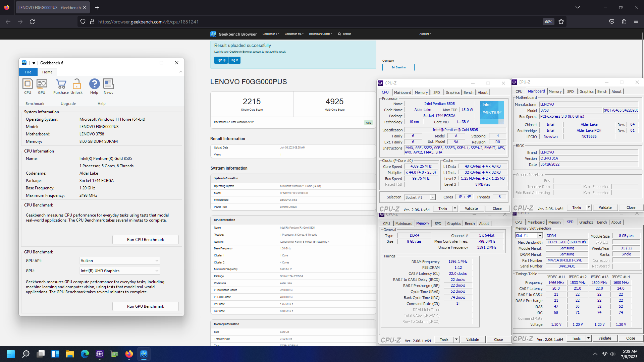Click Log in button
This screenshot has width=644, height=362.
[234, 60]
